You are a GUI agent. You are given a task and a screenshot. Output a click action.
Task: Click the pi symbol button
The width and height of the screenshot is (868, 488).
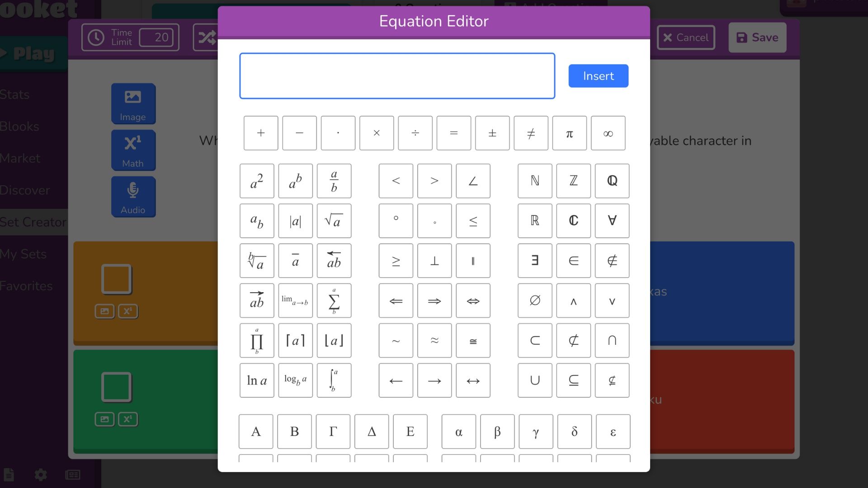click(569, 132)
